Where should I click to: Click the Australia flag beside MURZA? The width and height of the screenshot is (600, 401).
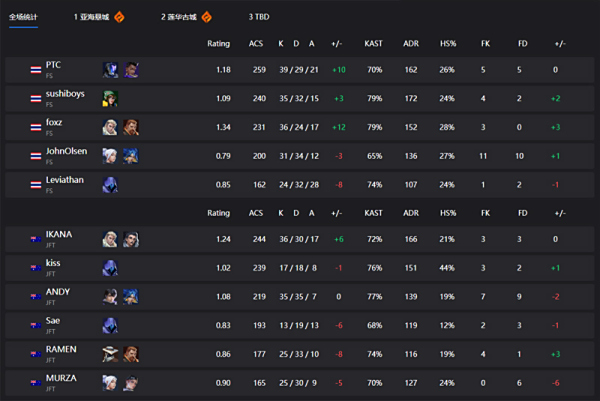click(36, 381)
